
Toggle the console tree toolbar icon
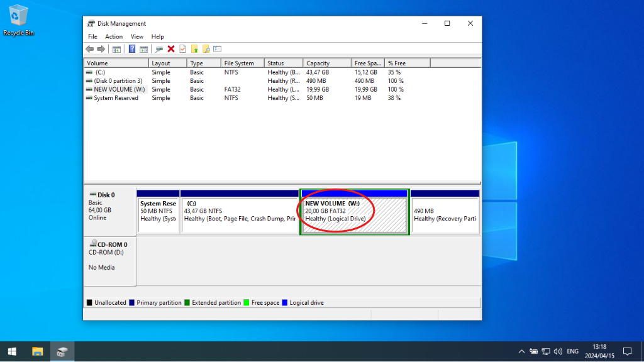coord(118,48)
